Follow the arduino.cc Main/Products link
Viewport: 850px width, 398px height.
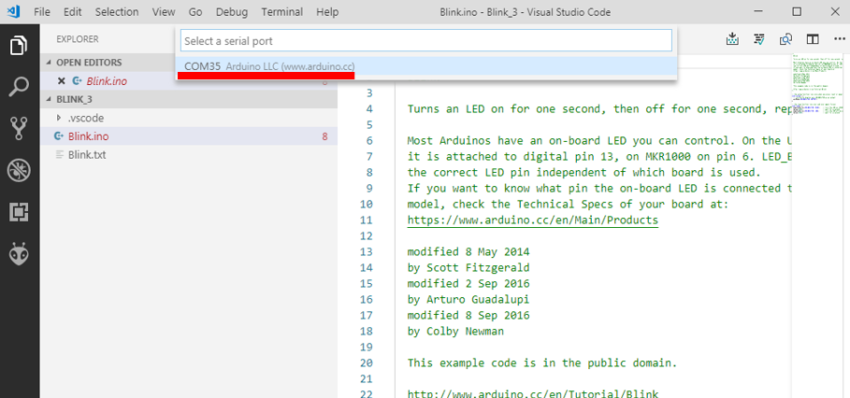click(532, 220)
